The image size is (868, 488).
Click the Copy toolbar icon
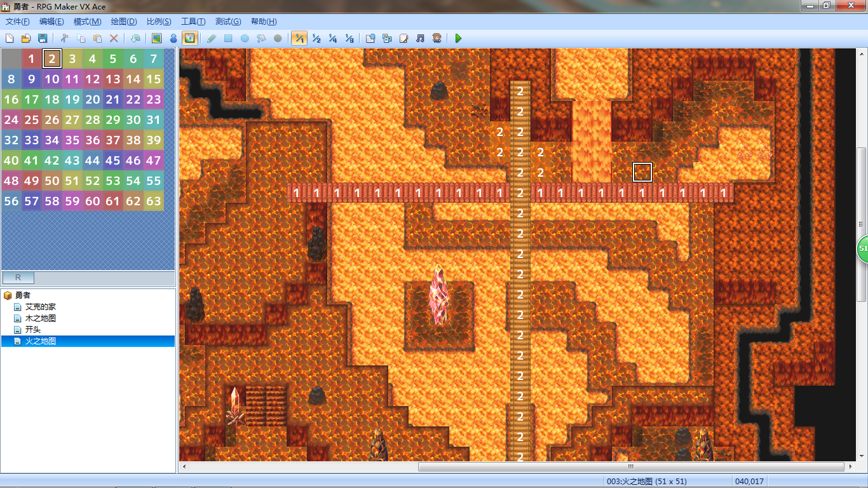tap(81, 38)
